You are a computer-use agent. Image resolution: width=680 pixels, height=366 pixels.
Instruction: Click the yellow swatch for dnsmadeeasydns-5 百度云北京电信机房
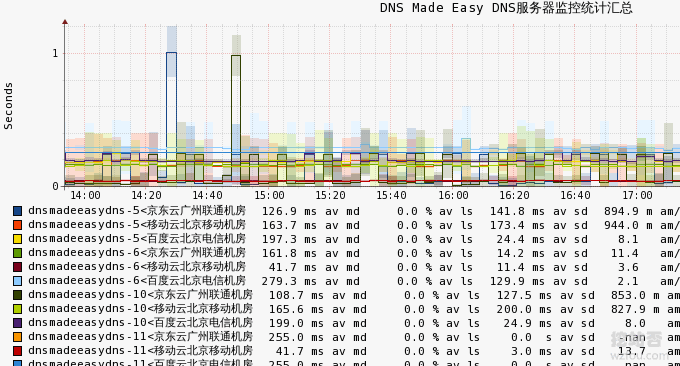[17, 239]
